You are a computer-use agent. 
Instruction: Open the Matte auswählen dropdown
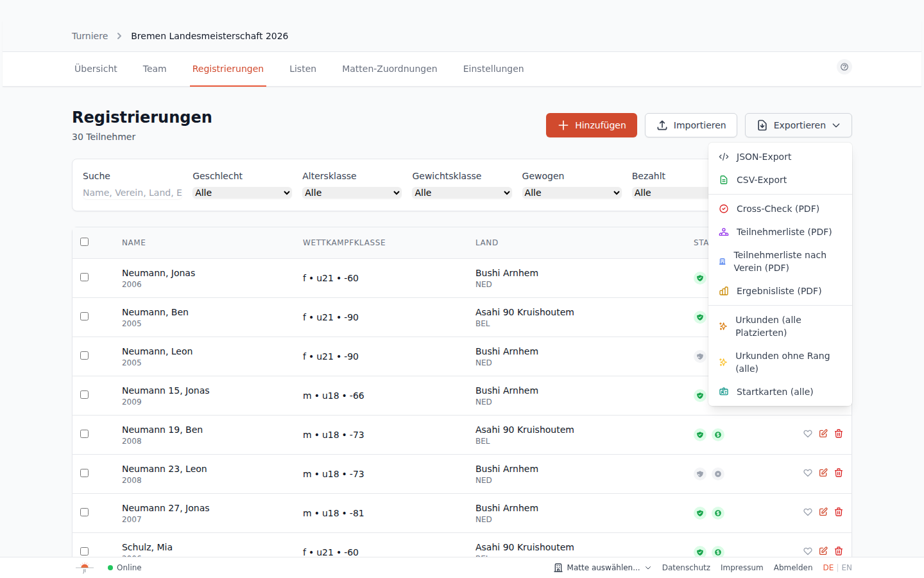(603, 568)
